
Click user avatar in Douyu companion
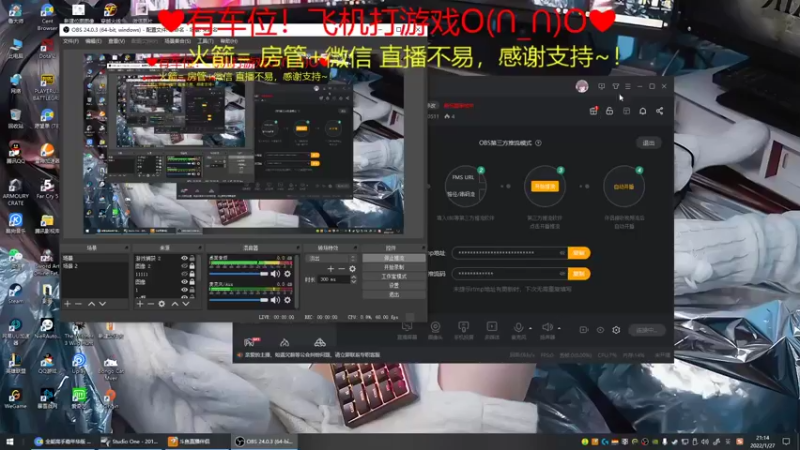[x=582, y=86]
